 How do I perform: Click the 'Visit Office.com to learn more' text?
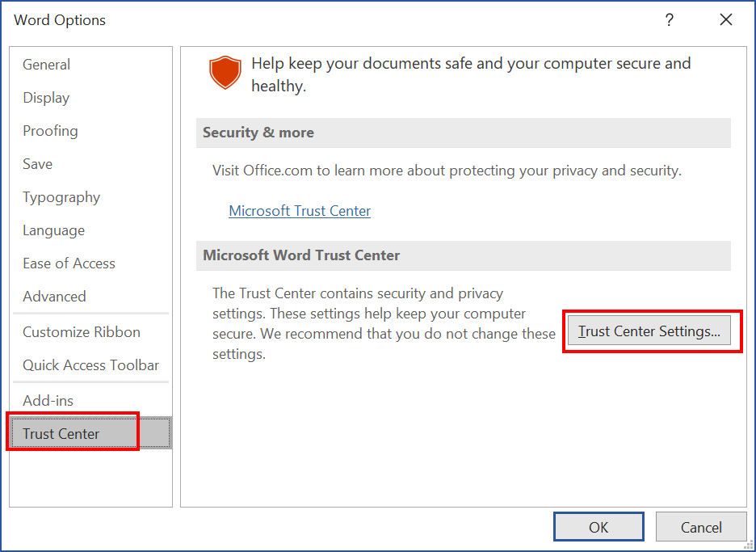(x=447, y=171)
